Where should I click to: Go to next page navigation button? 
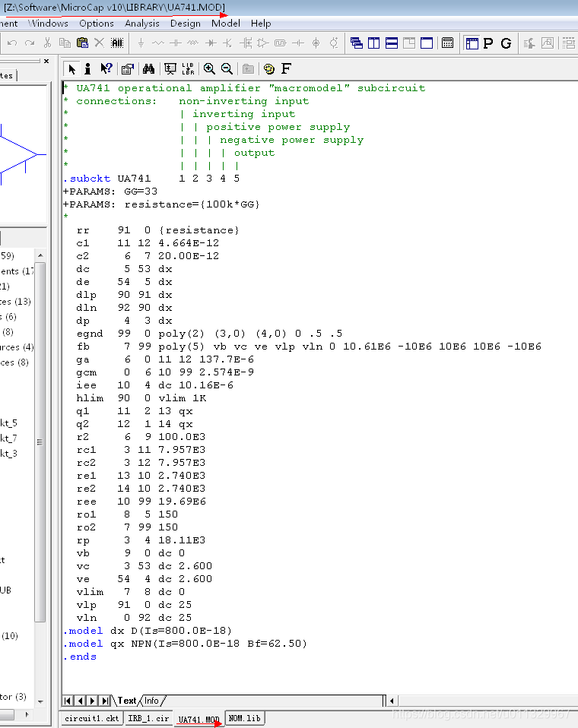[93, 701]
